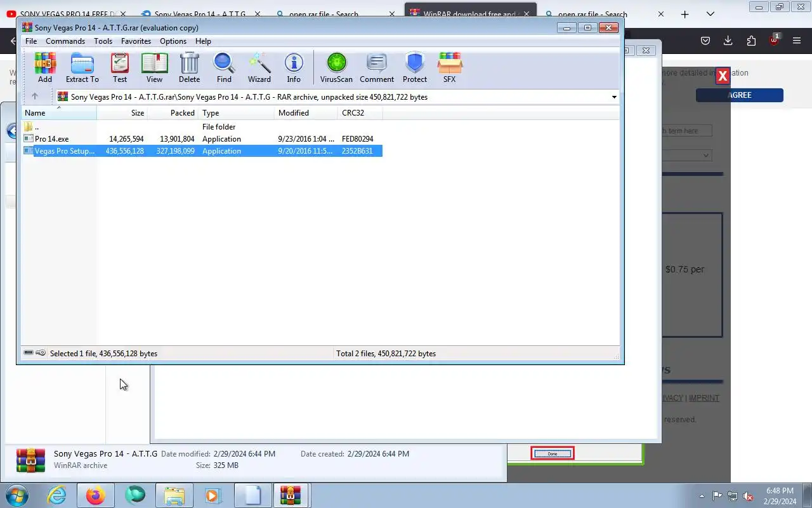Click the Add toolbar icon
This screenshot has width=812, height=508.
(45, 68)
